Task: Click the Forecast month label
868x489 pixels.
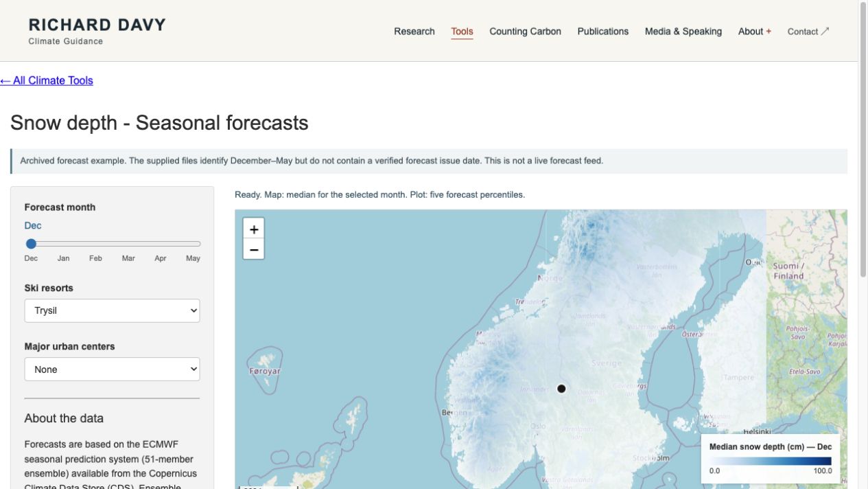Action: tap(60, 207)
